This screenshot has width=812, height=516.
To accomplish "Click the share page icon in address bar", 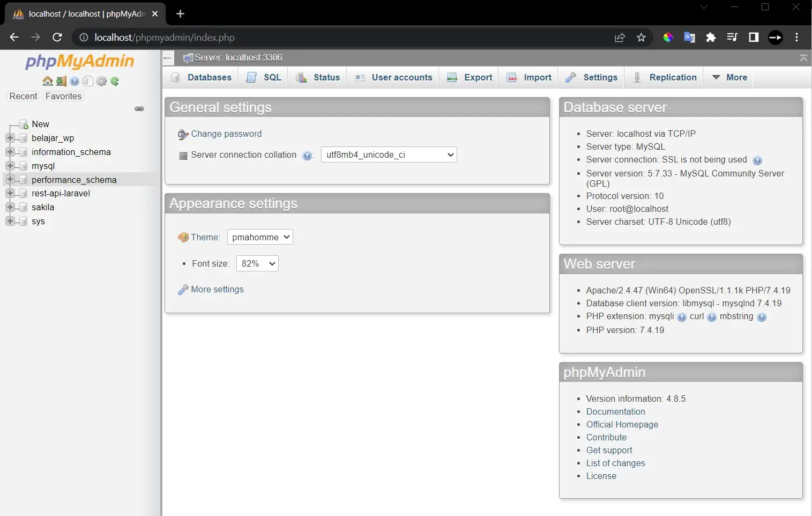I will (620, 38).
